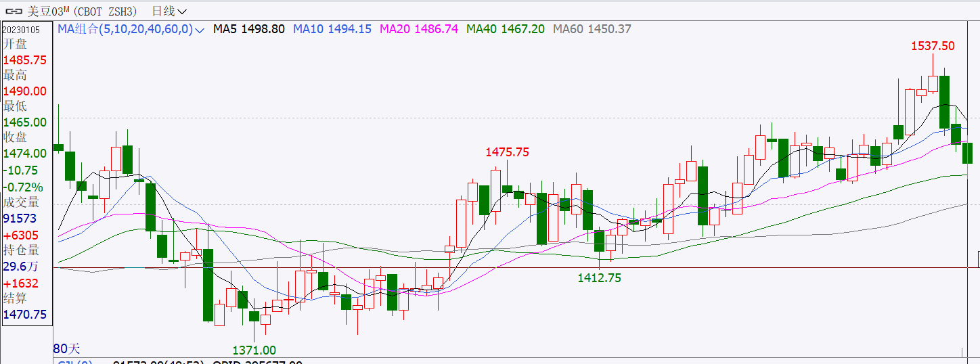The height and width of the screenshot is (364, 980).
Task: Click the open interest value 29.6万
Action: click(21, 267)
